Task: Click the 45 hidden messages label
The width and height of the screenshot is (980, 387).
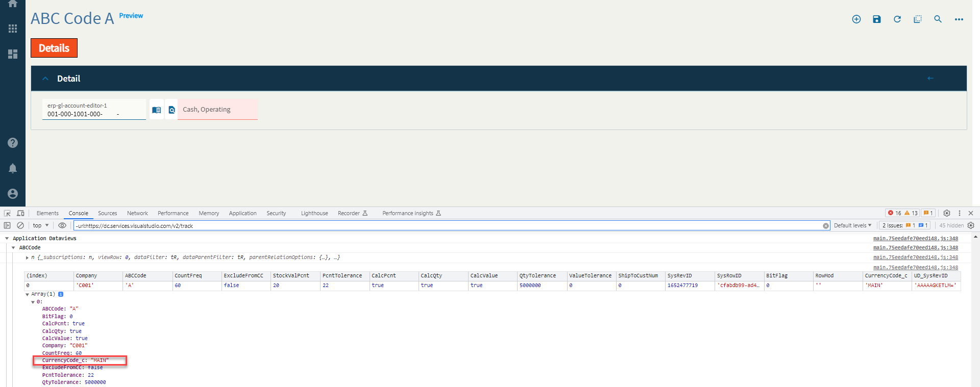Action: click(x=951, y=225)
